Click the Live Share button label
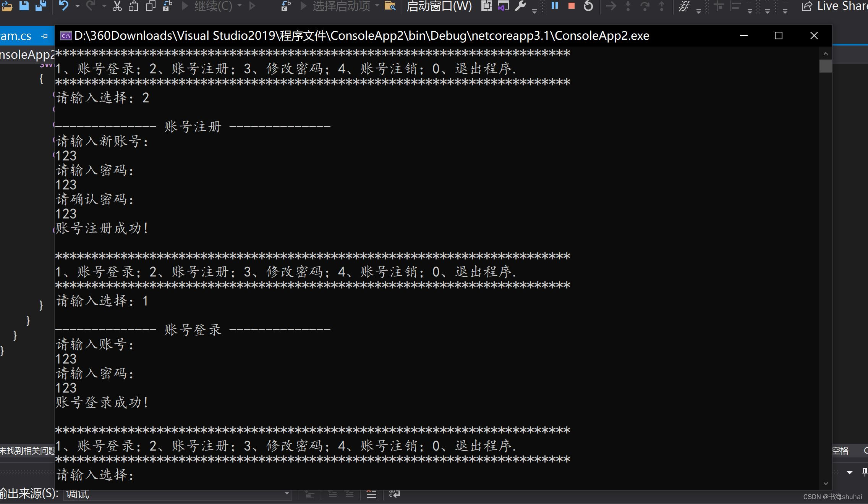The height and width of the screenshot is (504, 868). click(x=842, y=6)
